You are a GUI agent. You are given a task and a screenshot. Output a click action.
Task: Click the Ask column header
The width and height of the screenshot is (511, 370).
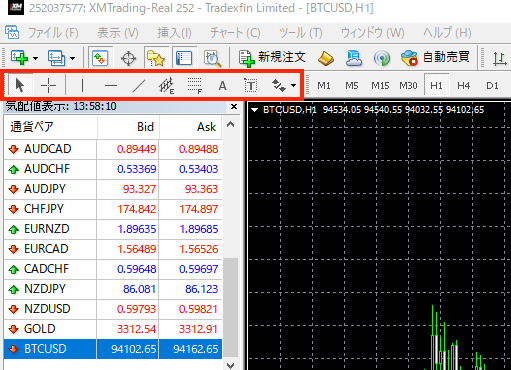pyautogui.click(x=190, y=127)
